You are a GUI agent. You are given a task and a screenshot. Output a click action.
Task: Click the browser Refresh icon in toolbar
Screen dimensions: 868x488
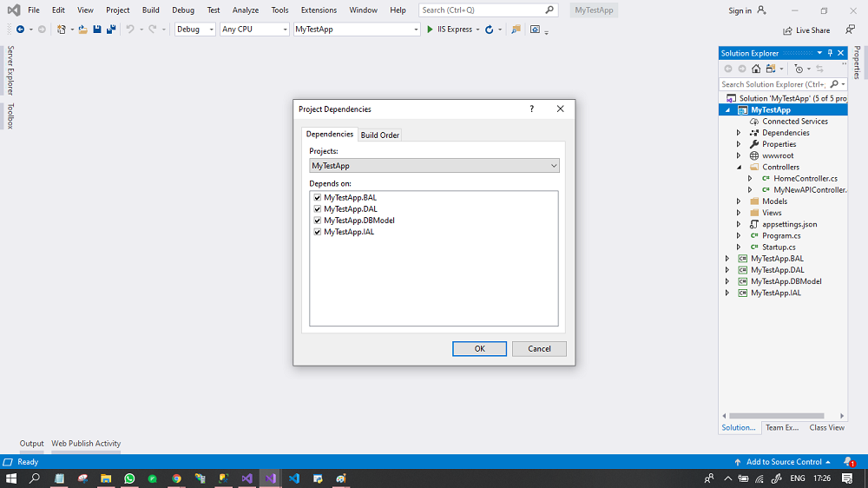(x=490, y=30)
